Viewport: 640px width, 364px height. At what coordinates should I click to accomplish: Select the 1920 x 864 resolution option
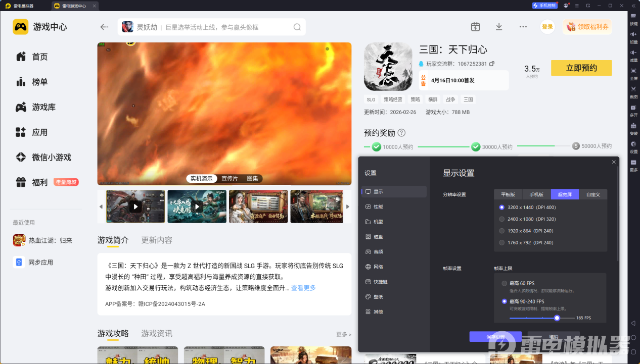[x=526, y=231]
